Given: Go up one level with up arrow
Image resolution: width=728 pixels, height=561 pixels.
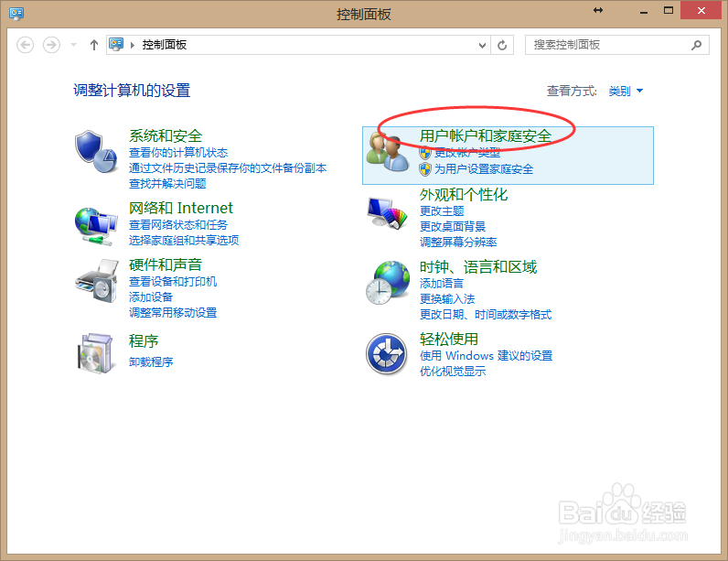Looking at the screenshot, I should [x=94, y=45].
